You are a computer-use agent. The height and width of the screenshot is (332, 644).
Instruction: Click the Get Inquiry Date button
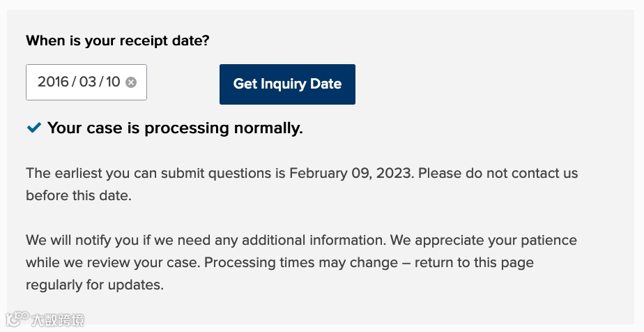(x=287, y=84)
